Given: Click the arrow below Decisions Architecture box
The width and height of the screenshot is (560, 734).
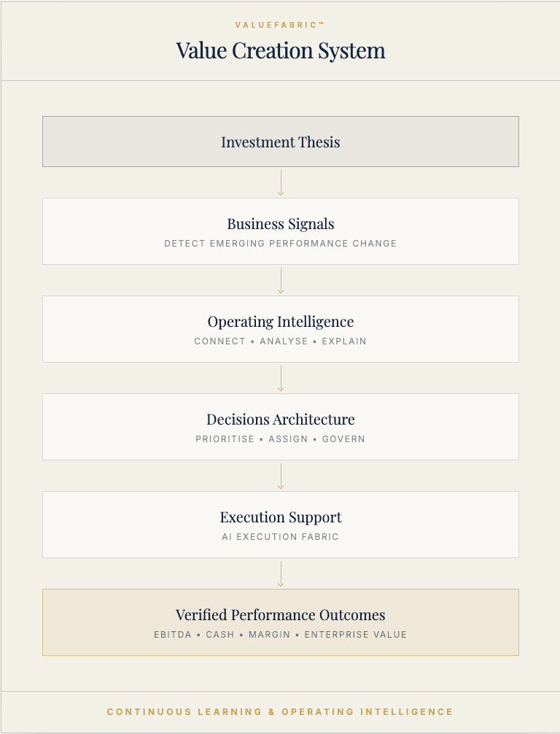Looking at the screenshot, I should click(x=281, y=476).
